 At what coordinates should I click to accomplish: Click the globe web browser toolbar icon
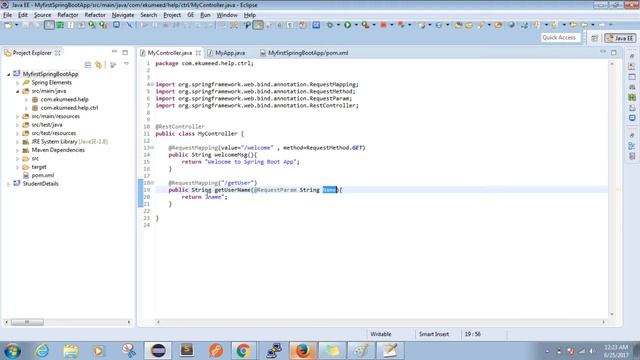pyautogui.click(x=511, y=25)
